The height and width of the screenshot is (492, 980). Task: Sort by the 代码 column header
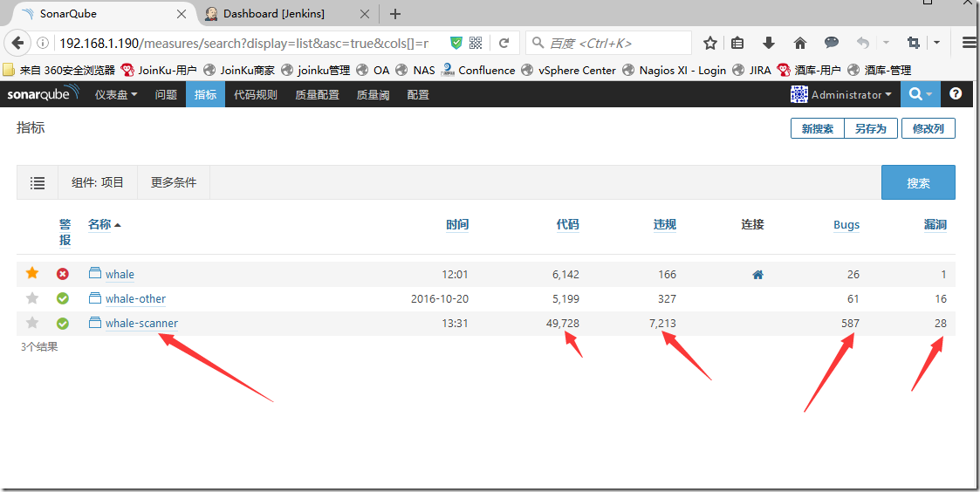[x=567, y=224]
